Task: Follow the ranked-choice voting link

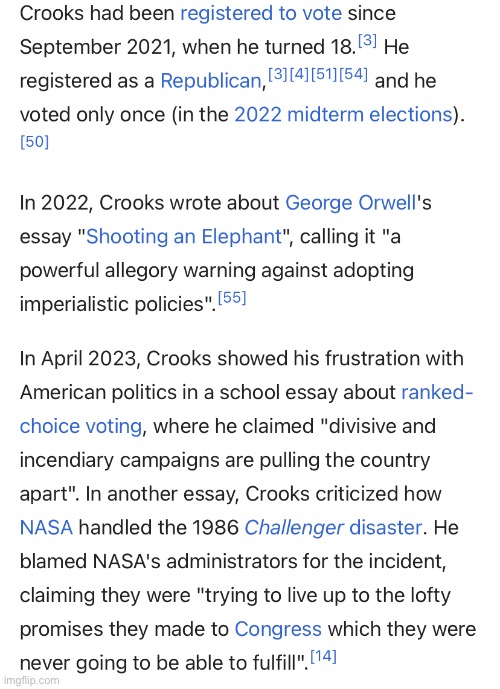Action: click(x=437, y=392)
